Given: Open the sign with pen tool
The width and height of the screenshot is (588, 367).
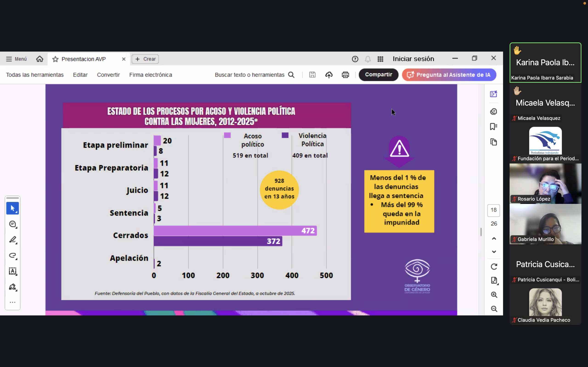Looking at the screenshot, I should pos(12,287).
